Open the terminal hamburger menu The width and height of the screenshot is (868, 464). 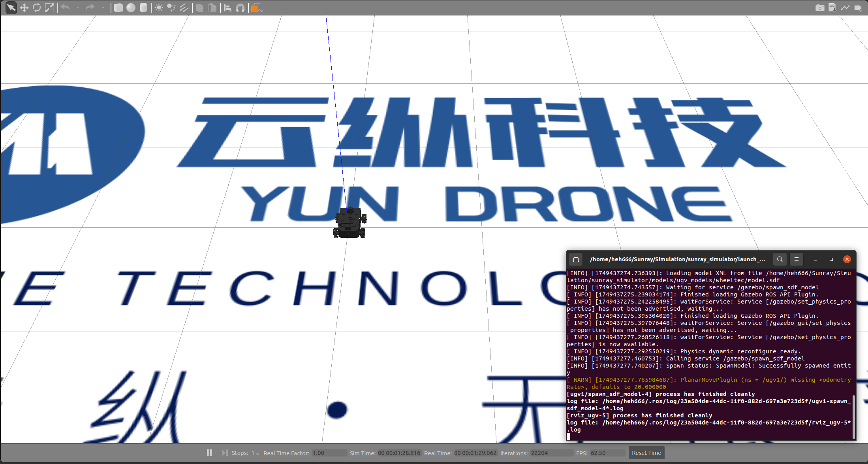[x=797, y=259]
